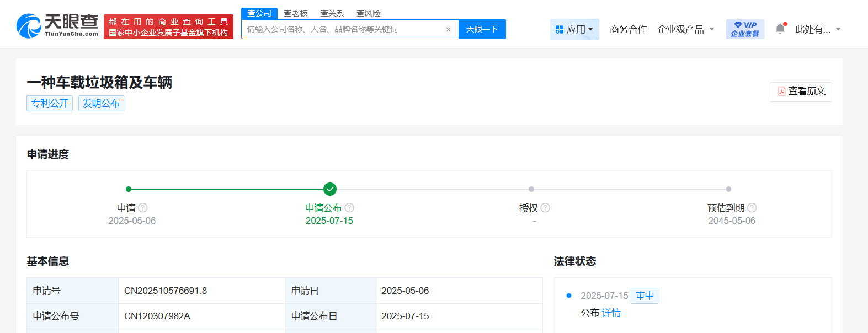Click the help icon next to 预估到期
Image resolution: width=868 pixels, height=333 pixels.
point(752,208)
